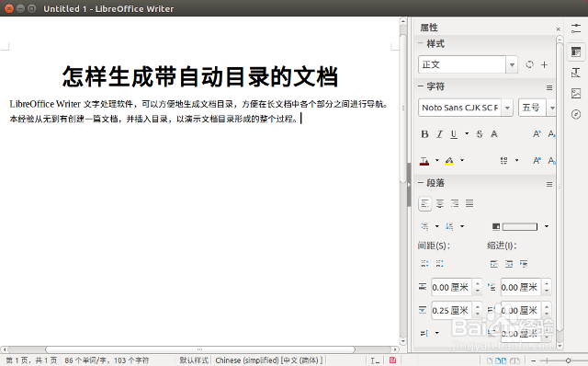Toggle numbered list icon

[449, 226]
